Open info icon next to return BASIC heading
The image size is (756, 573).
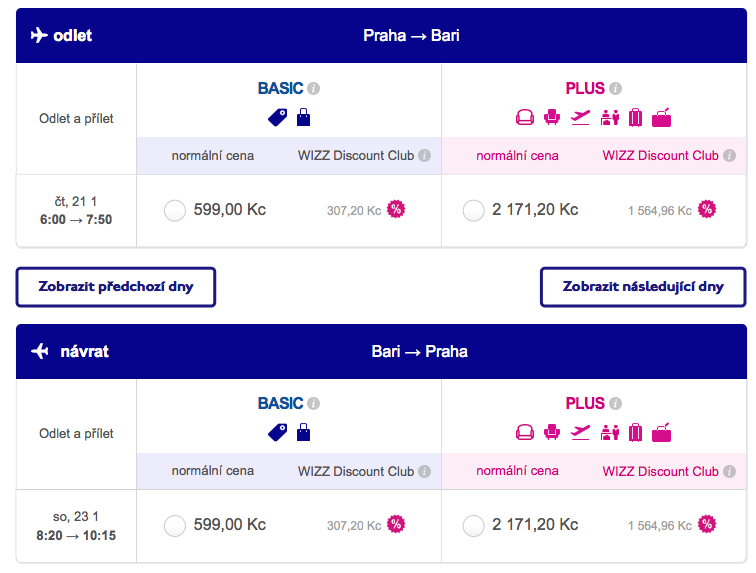point(313,404)
